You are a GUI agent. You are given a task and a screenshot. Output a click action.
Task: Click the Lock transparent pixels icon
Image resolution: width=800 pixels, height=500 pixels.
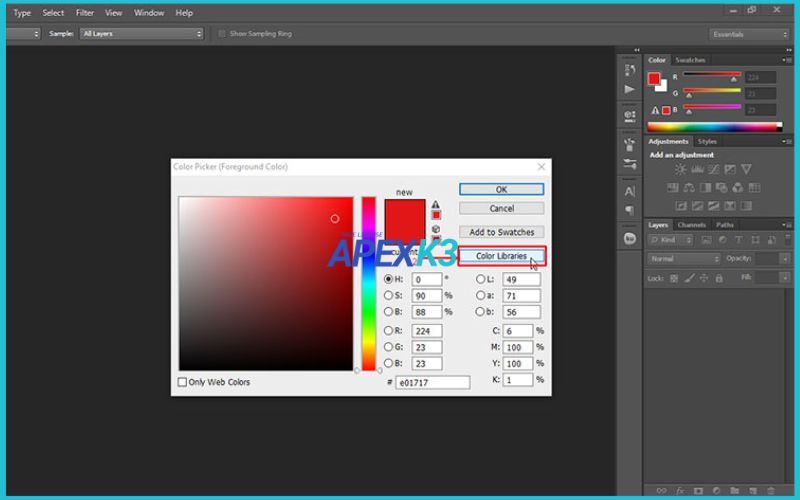click(674, 279)
